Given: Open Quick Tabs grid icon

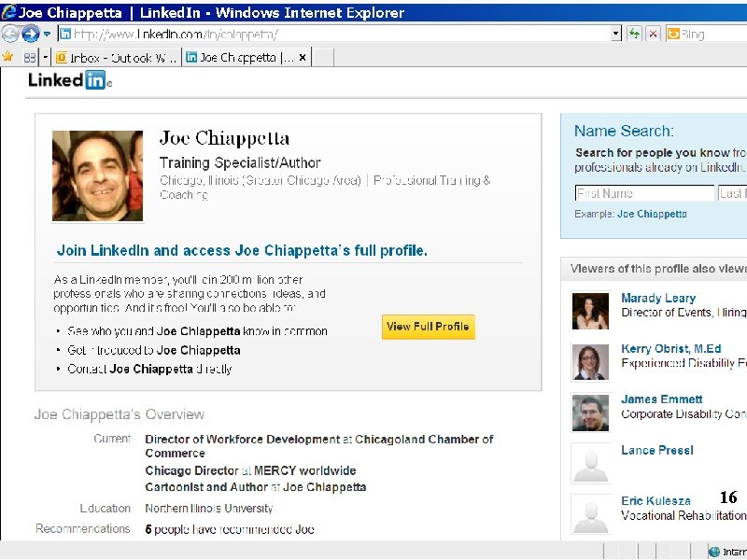Looking at the screenshot, I should pos(30,58).
